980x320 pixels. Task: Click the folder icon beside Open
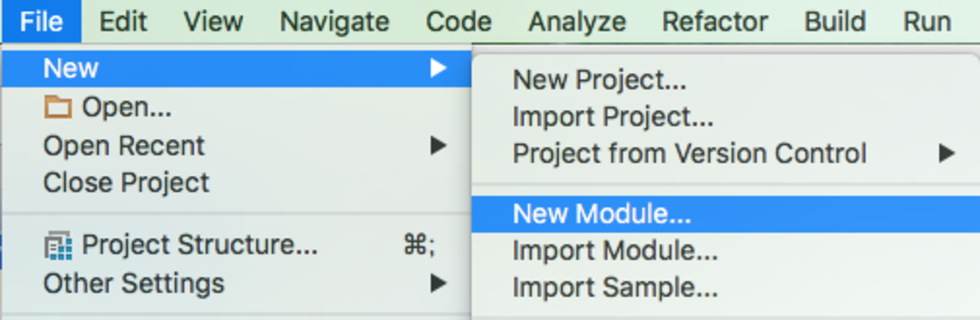tap(57, 108)
